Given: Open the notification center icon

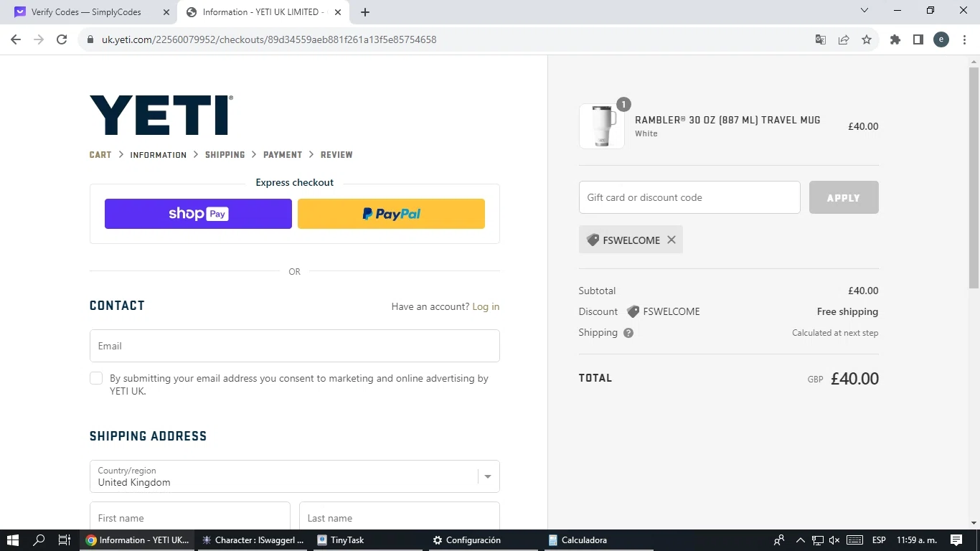Looking at the screenshot, I should pyautogui.click(x=956, y=540).
